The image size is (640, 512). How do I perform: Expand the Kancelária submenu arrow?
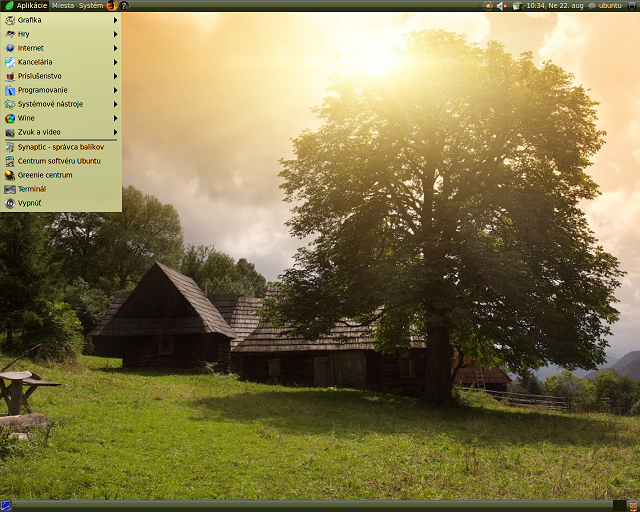point(116,62)
